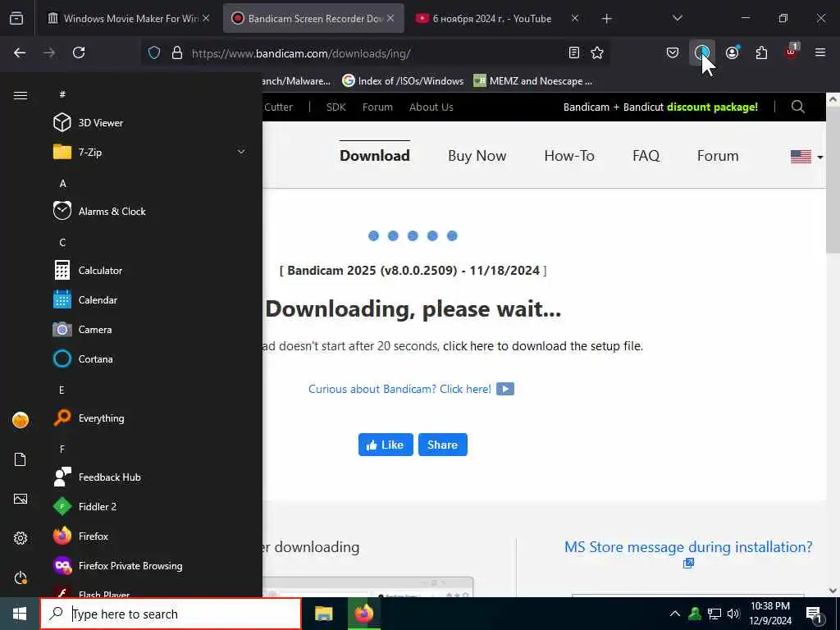Screen dimensions: 840x630
Task: Open the user account icon in Start sidebar
Action: pos(21,420)
